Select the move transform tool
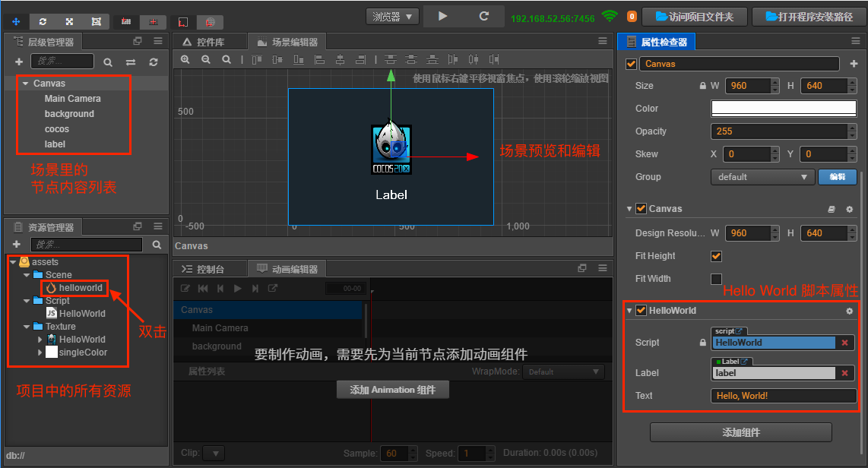Image resolution: width=868 pixels, height=468 pixels. click(x=15, y=21)
